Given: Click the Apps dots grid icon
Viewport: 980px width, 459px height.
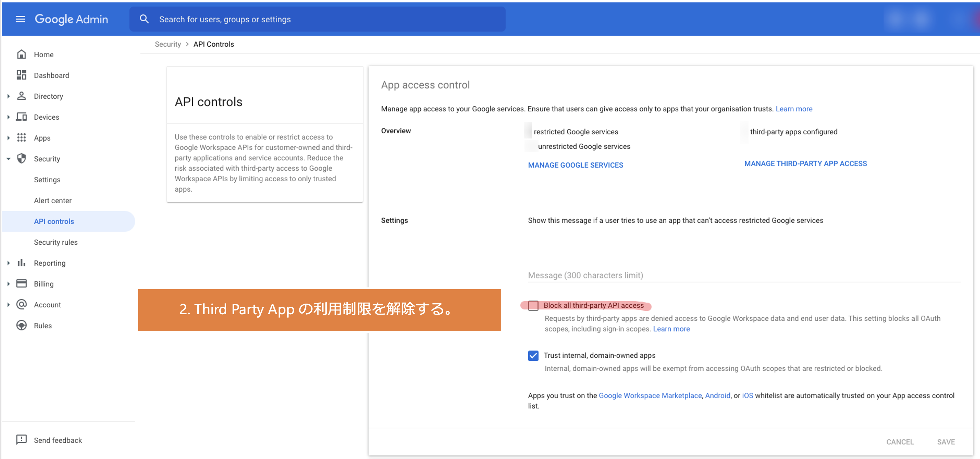Looking at the screenshot, I should [21, 138].
